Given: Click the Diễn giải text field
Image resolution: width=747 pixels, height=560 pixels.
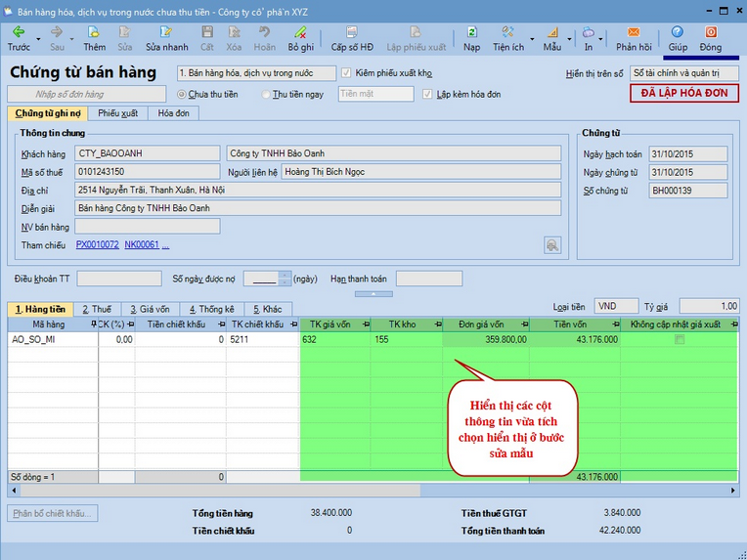Looking at the screenshot, I should tap(318, 208).
